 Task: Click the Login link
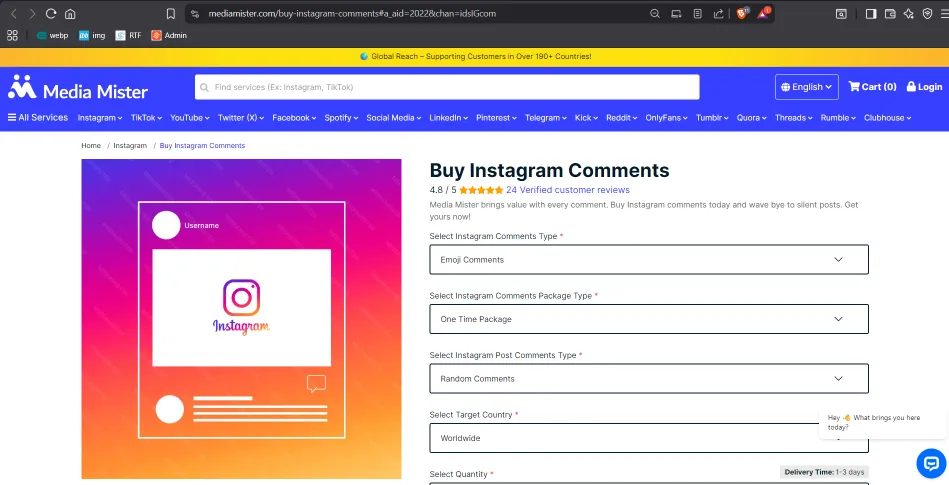(924, 87)
